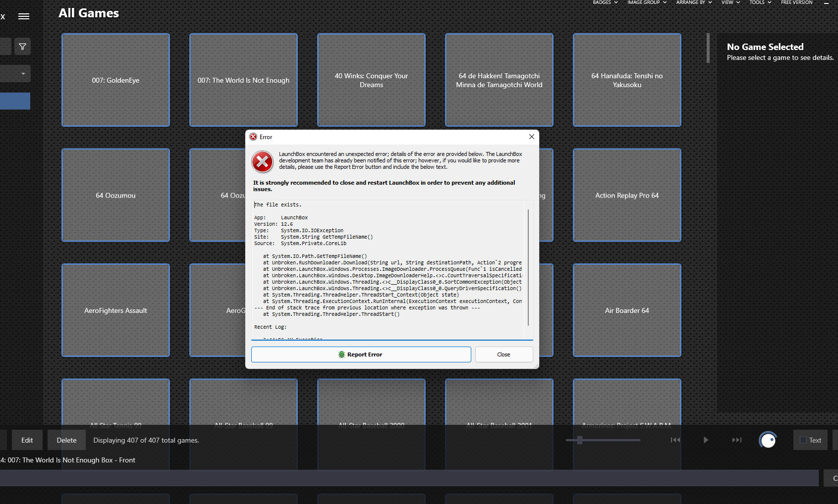838x504 pixels.
Task: Select the 64 Oozumou game tile
Action: (115, 195)
